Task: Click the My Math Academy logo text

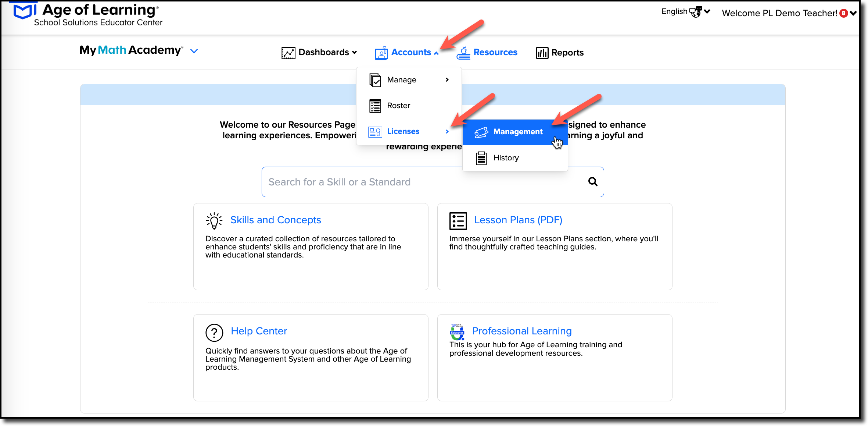Action: coord(131,50)
